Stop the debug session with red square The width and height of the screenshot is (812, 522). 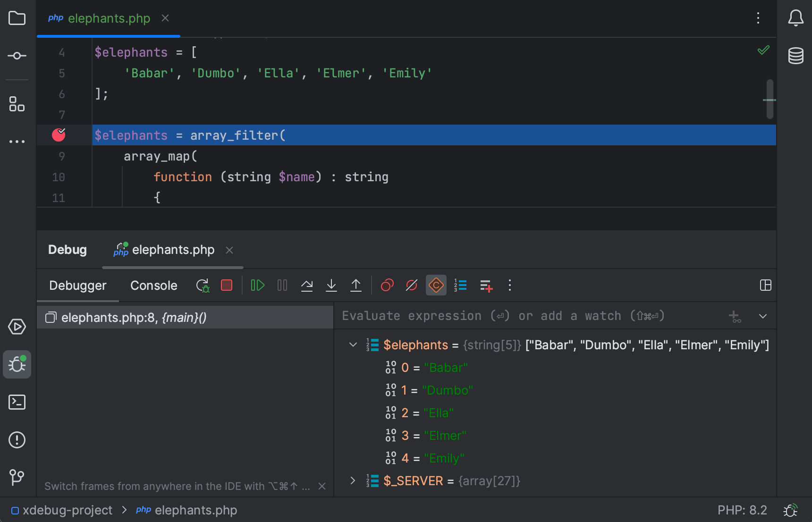[x=227, y=286]
